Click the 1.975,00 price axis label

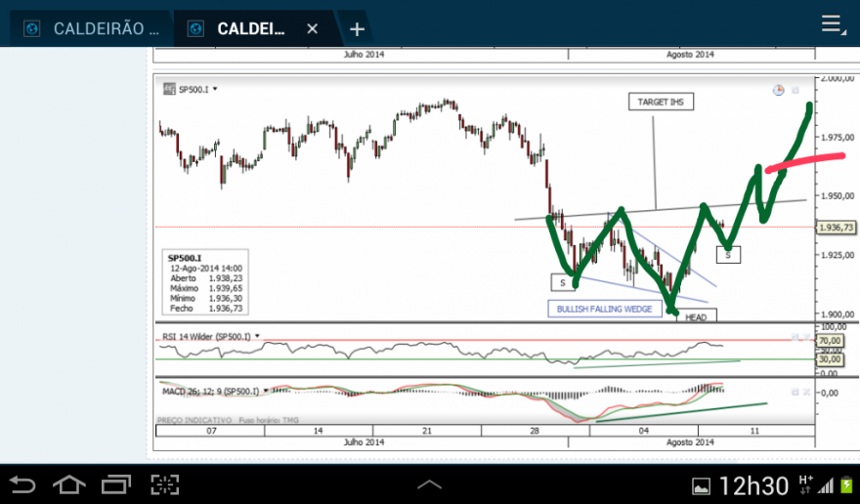pyautogui.click(x=838, y=137)
